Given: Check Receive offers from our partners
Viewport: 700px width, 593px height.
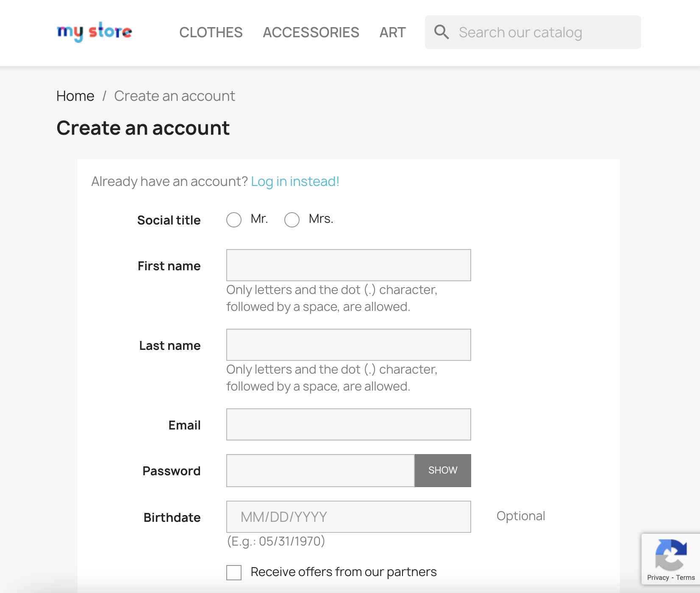Looking at the screenshot, I should 233,572.
